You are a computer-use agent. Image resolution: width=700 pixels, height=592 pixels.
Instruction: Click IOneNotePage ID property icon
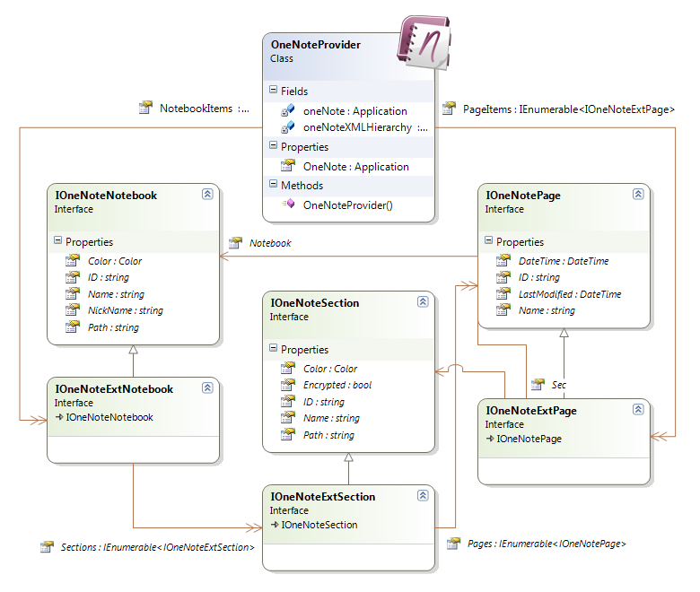[503, 276]
